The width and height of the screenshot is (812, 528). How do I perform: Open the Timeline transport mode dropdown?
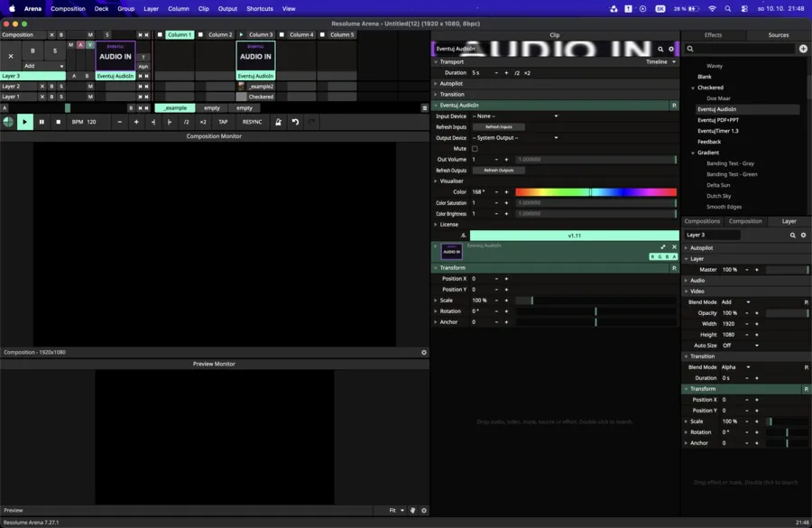[660, 61]
